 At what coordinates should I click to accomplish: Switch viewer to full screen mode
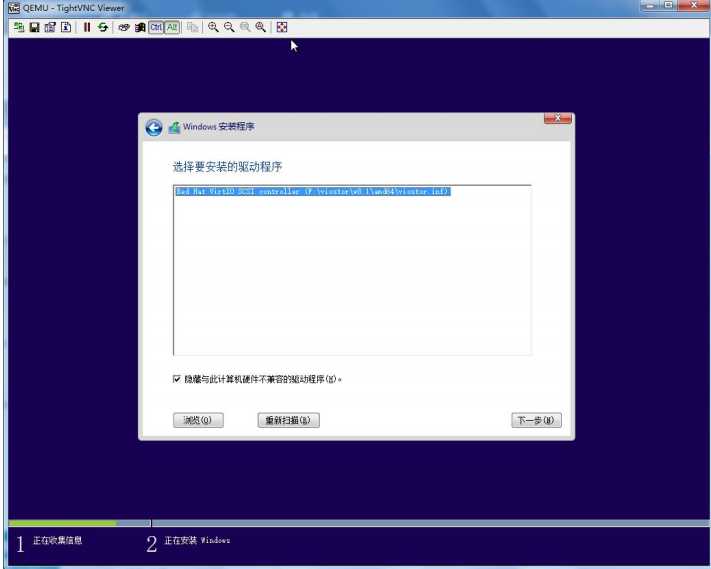pos(282,27)
